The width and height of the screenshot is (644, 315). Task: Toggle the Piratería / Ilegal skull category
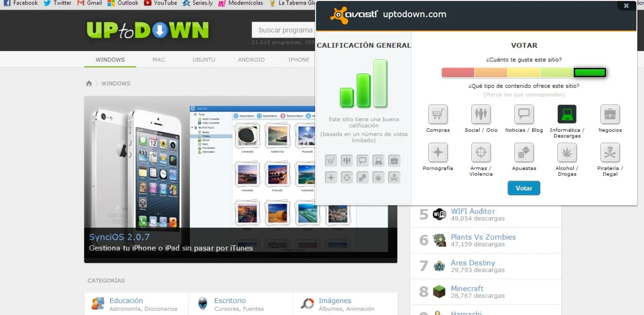tap(610, 152)
